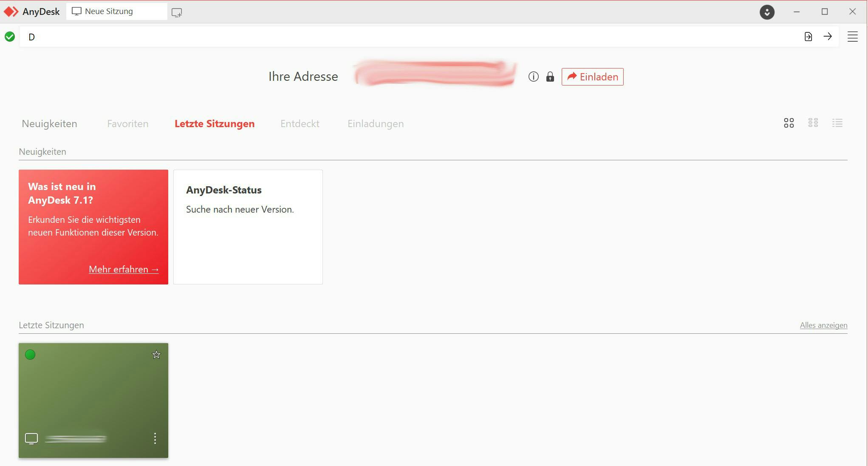Click Alles anzeigen link
Screen dimensions: 868x466
(823, 325)
